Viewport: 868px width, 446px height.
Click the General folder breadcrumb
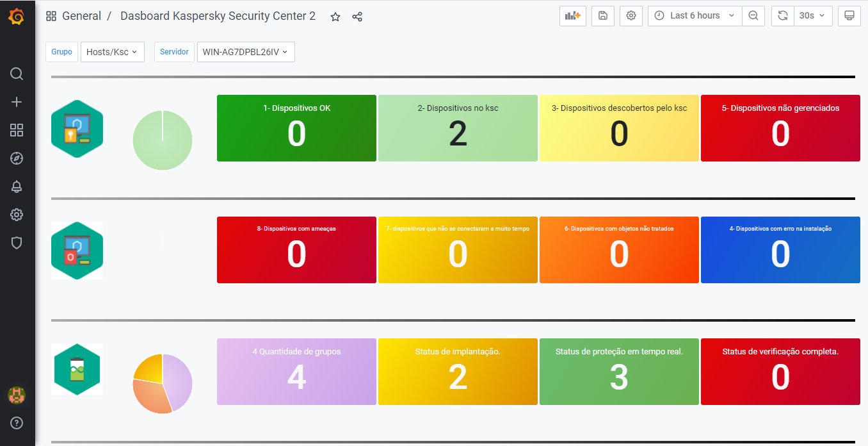tap(81, 16)
